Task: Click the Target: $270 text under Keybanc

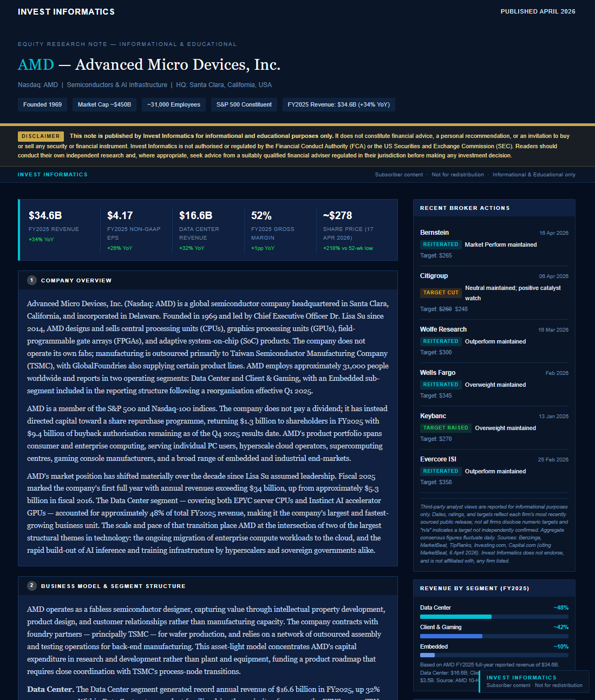Action: [x=436, y=439]
